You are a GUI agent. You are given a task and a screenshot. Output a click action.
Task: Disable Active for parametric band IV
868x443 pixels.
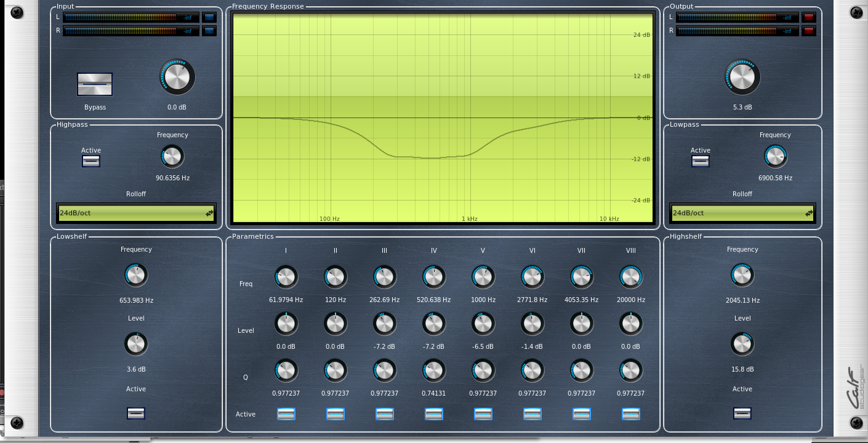[434, 414]
